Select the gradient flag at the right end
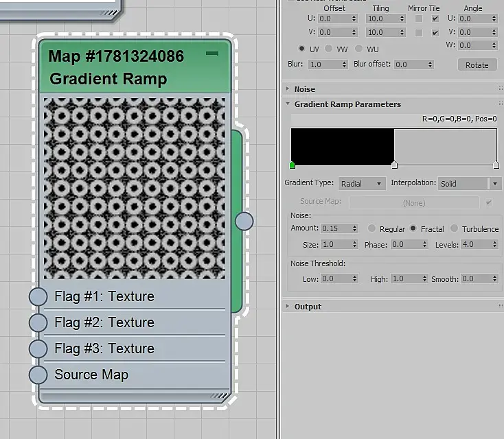 [x=496, y=165]
